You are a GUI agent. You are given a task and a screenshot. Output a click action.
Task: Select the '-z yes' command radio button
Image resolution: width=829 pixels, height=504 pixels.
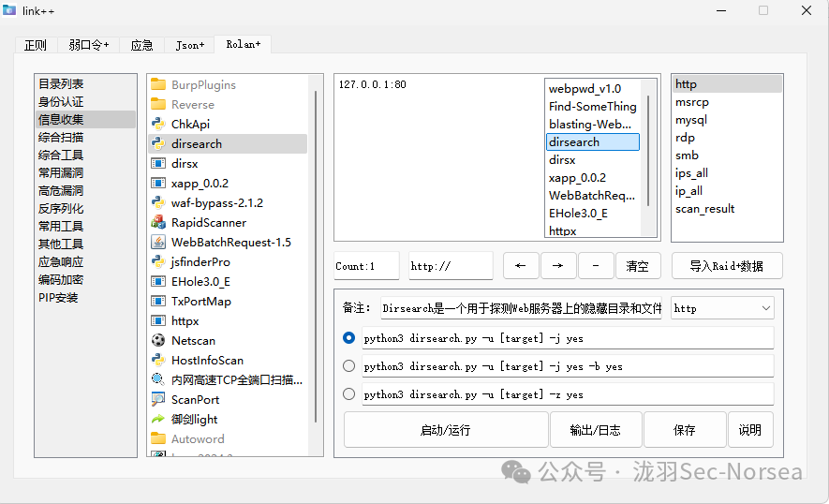[x=349, y=394]
